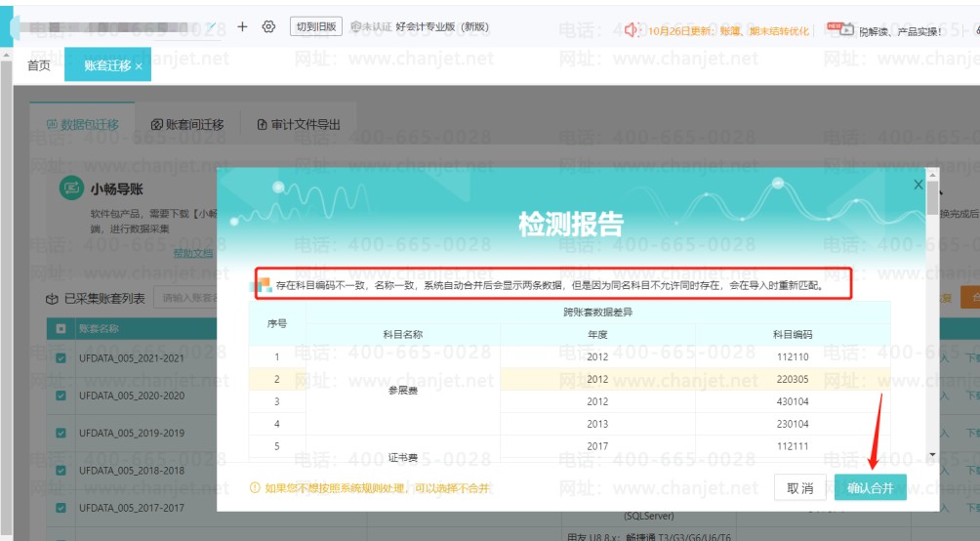Open the 数据包迁移 tab
980x541 pixels.
pyautogui.click(x=83, y=124)
